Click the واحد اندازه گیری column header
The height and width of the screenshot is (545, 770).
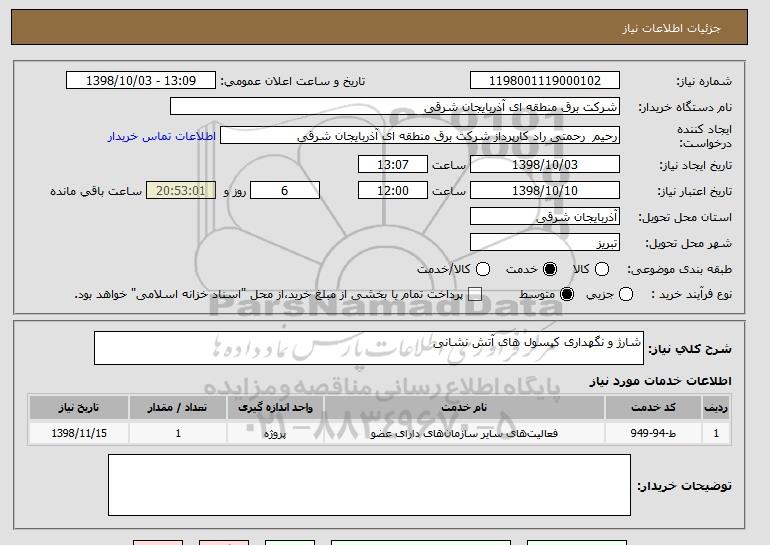pyautogui.click(x=275, y=408)
